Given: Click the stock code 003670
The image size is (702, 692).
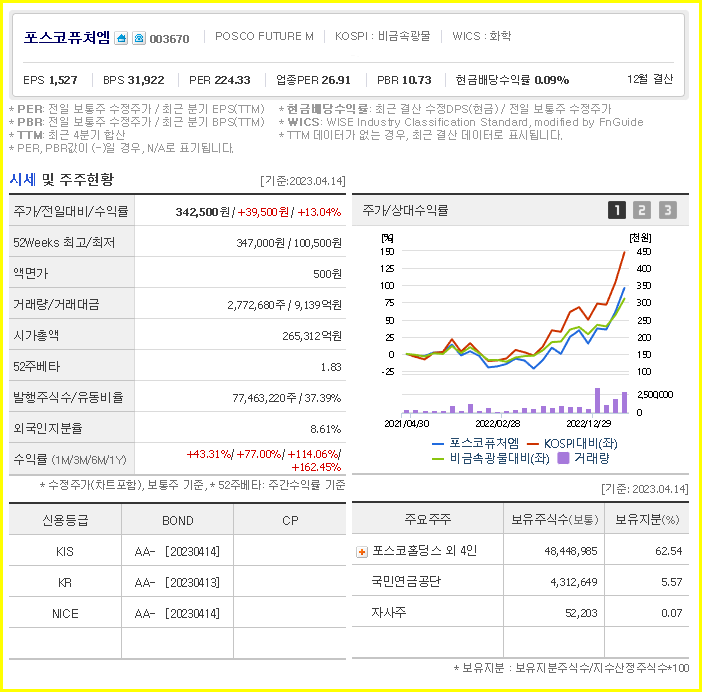Looking at the screenshot, I should click(169, 39).
